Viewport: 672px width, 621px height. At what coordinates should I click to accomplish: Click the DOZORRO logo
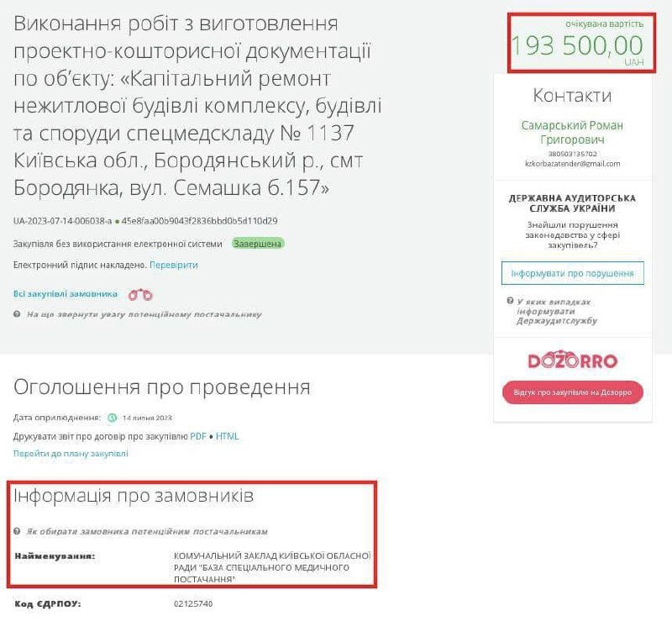(572, 361)
